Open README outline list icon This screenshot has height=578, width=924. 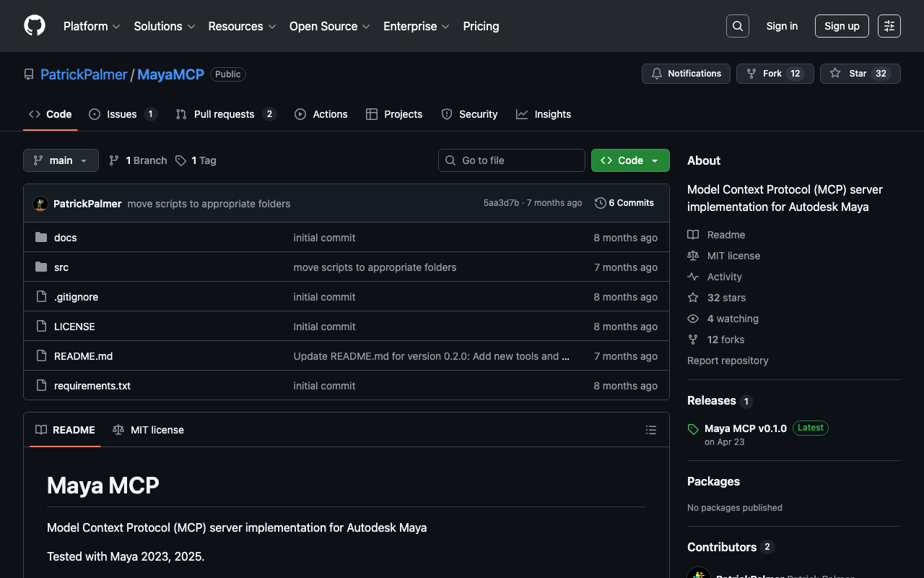tap(650, 430)
